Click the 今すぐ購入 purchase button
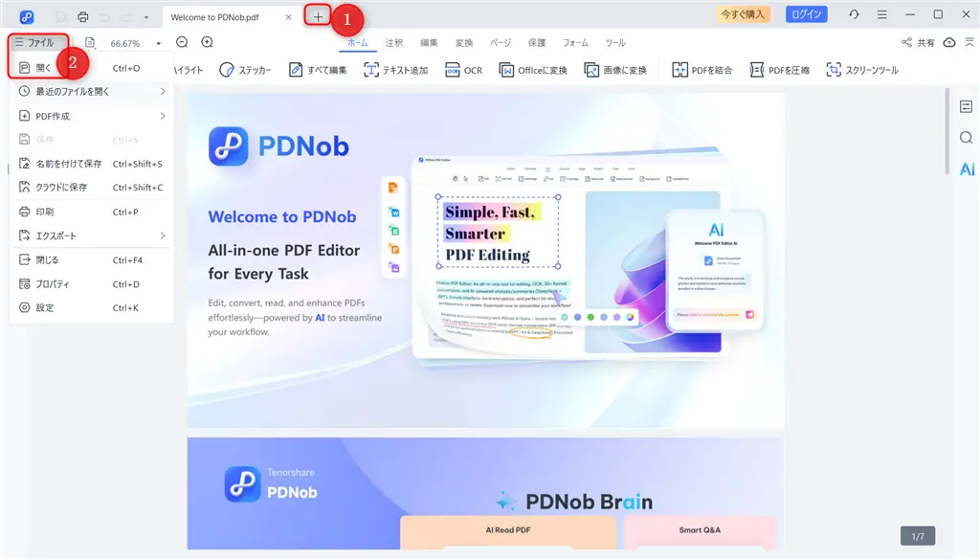The width and height of the screenshot is (980, 560). point(743,14)
